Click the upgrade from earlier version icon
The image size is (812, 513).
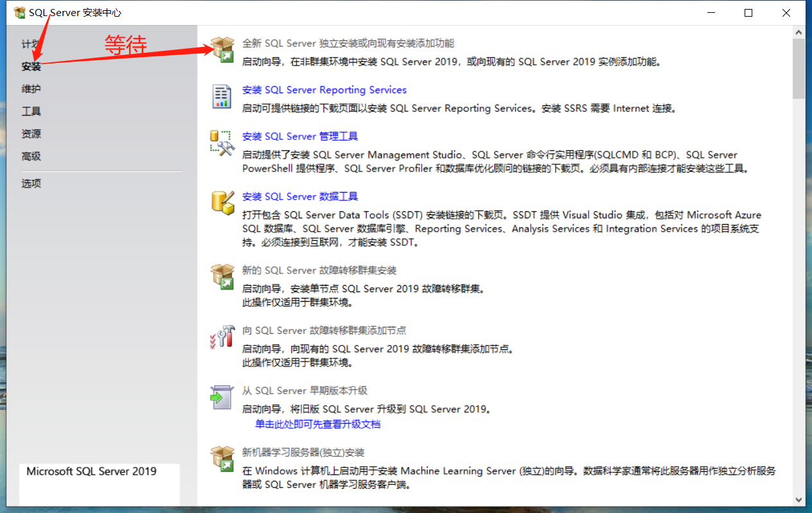coord(221,397)
